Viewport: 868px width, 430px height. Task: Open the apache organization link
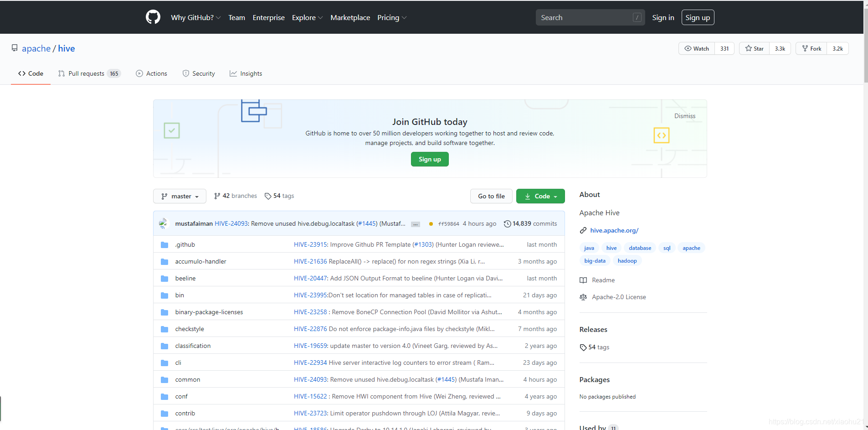tap(36, 48)
